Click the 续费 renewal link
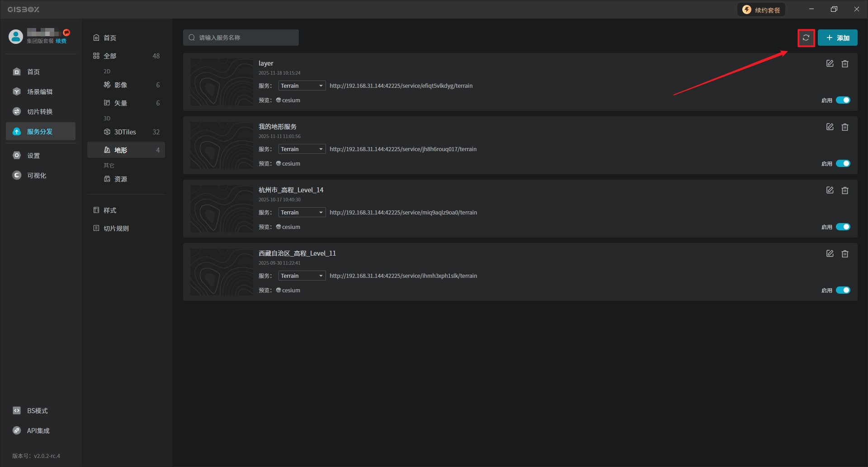The image size is (868, 467). click(61, 41)
